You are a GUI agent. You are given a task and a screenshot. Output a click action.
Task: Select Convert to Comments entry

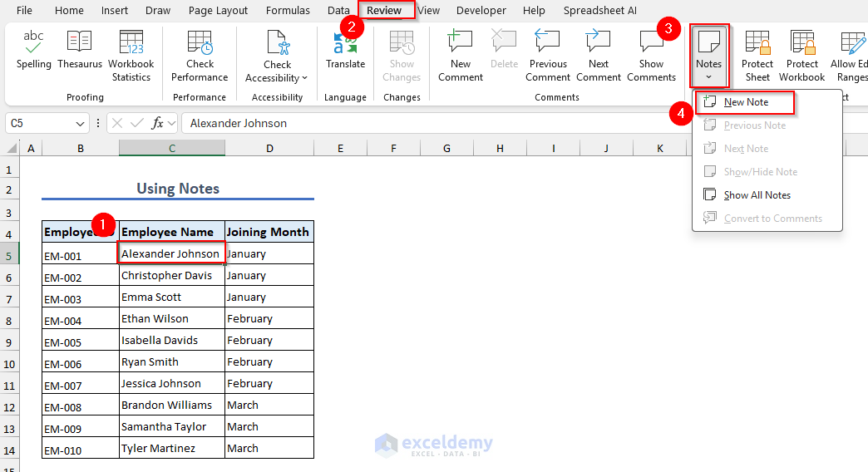click(767, 219)
